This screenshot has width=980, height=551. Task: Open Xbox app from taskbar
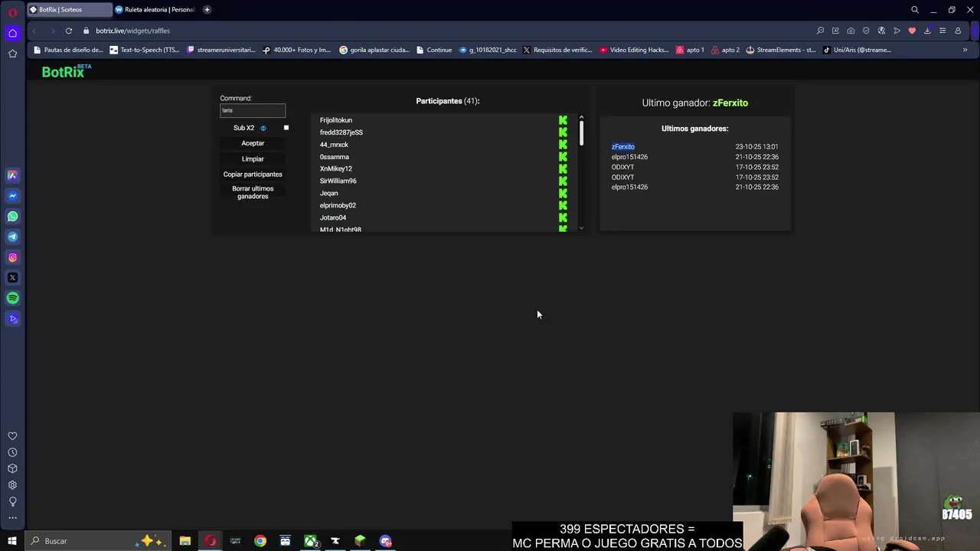pos(310,541)
